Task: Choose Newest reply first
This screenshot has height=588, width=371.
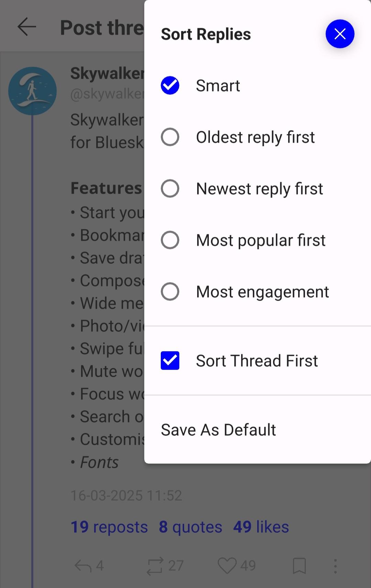Action: pos(170,189)
